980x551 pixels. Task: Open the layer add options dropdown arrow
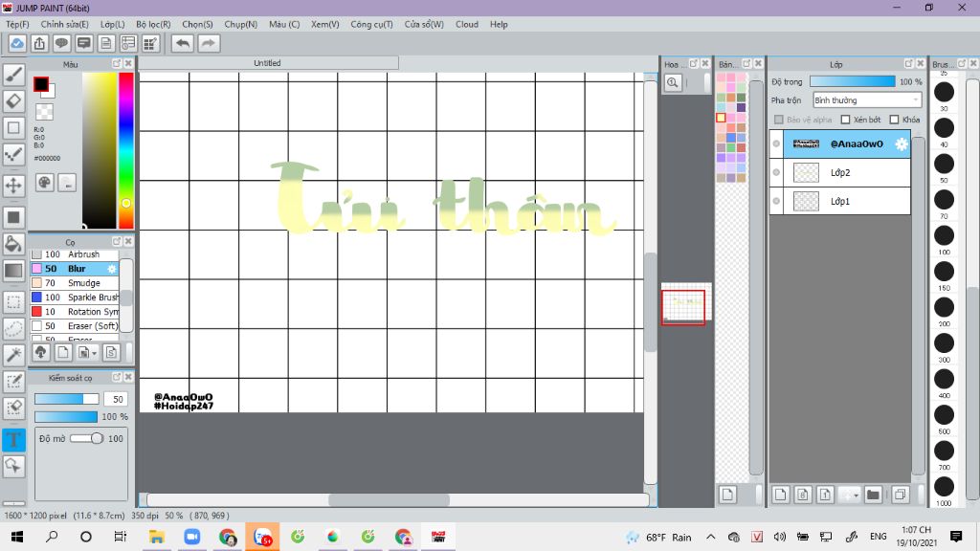(856, 496)
